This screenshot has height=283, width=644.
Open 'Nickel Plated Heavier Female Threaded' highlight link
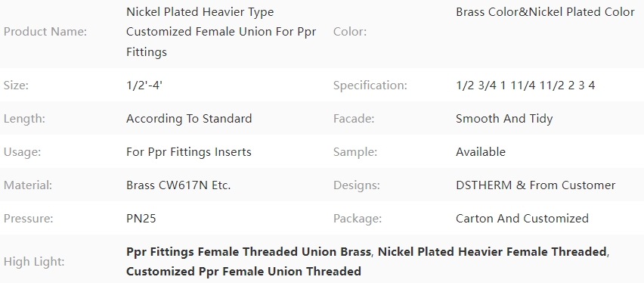[x=492, y=252]
